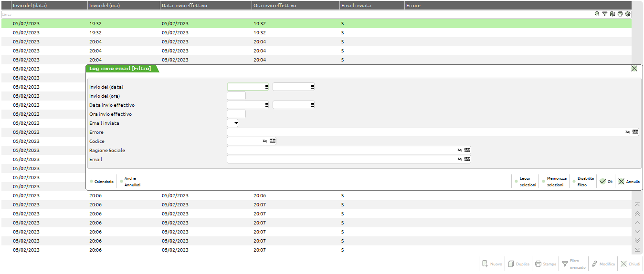Click the Excel export icon in the grid toolbar
The height and width of the screenshot is (274, 644).
612,14
